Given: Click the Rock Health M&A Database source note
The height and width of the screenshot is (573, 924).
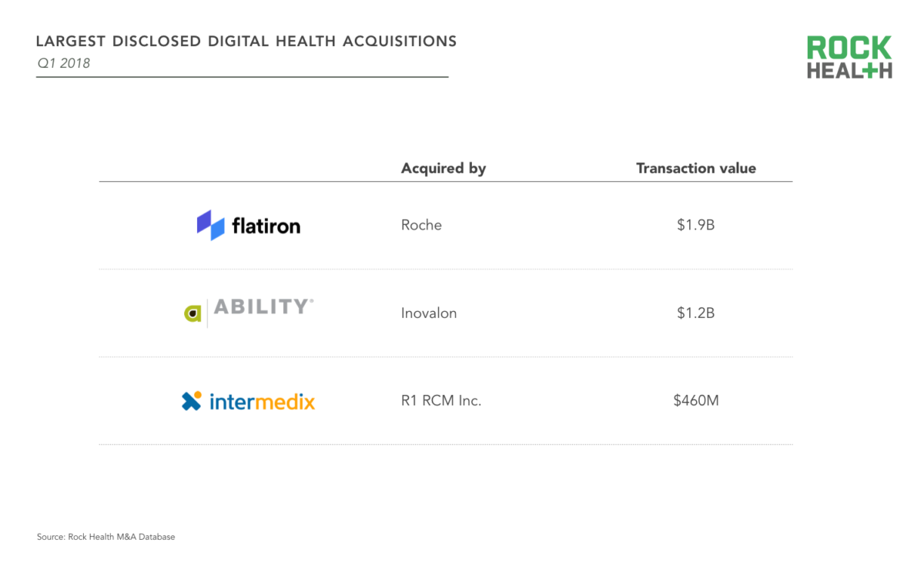Looking at the screenshot, I should click(x=105, y=537).
